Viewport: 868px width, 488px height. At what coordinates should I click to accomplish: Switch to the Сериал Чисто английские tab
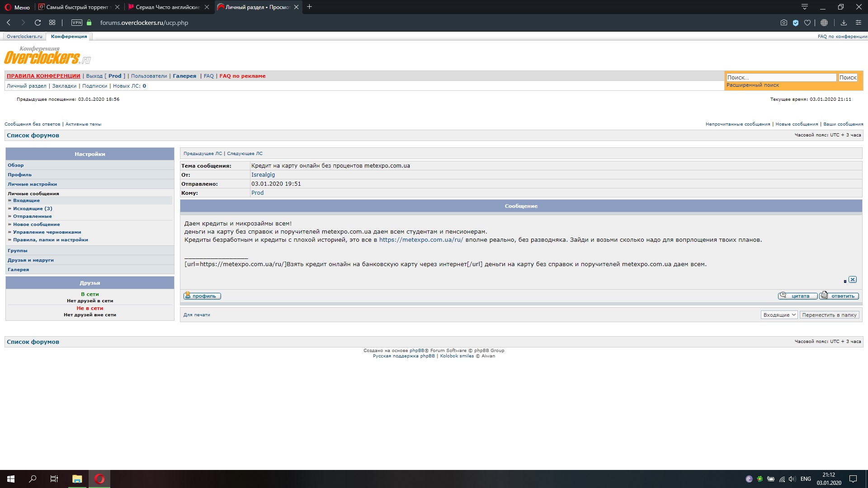coord(168,7)
